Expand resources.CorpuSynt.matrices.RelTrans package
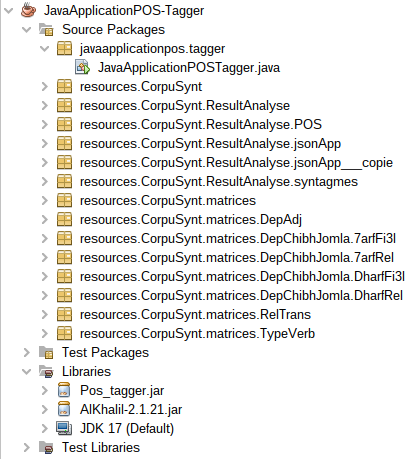415x459 pixels. click(45, 315)
